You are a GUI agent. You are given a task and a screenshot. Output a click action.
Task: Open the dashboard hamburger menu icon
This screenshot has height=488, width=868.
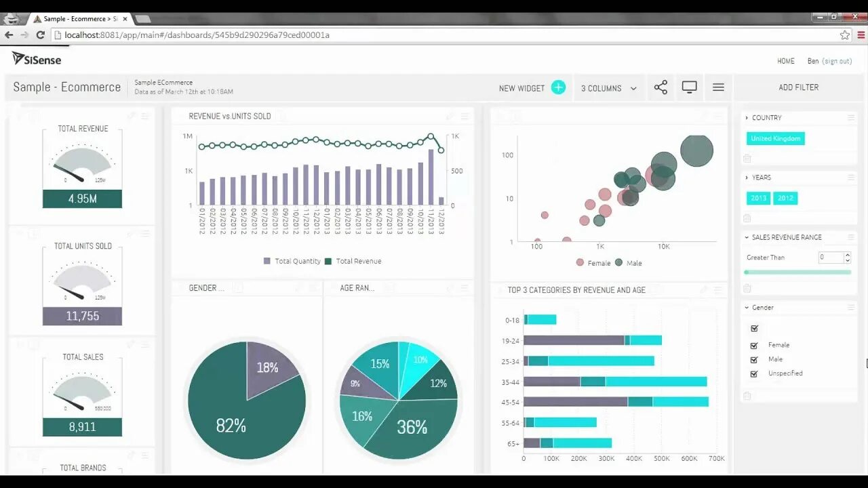(718, 87)
